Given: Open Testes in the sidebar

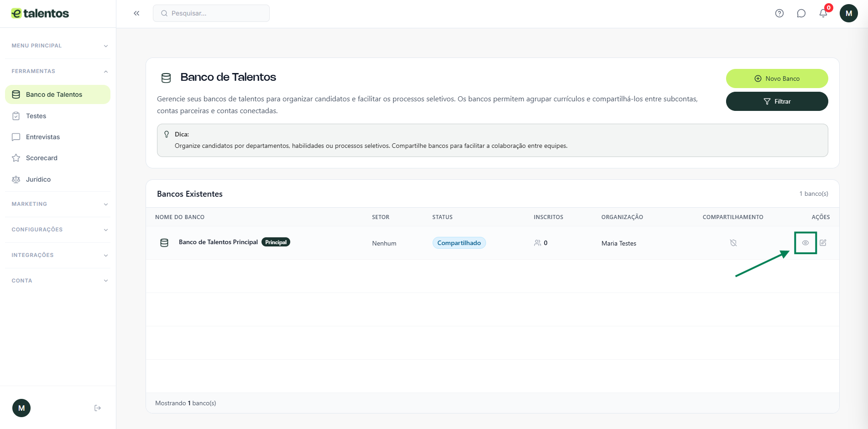Looking at the screenshot, I should (x=36, y=116).
